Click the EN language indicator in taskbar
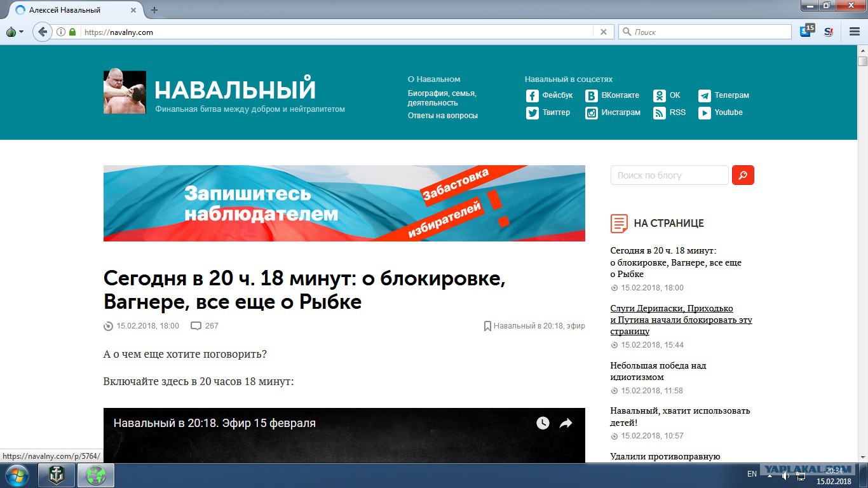Screen dimensions: 868x488 752,474
